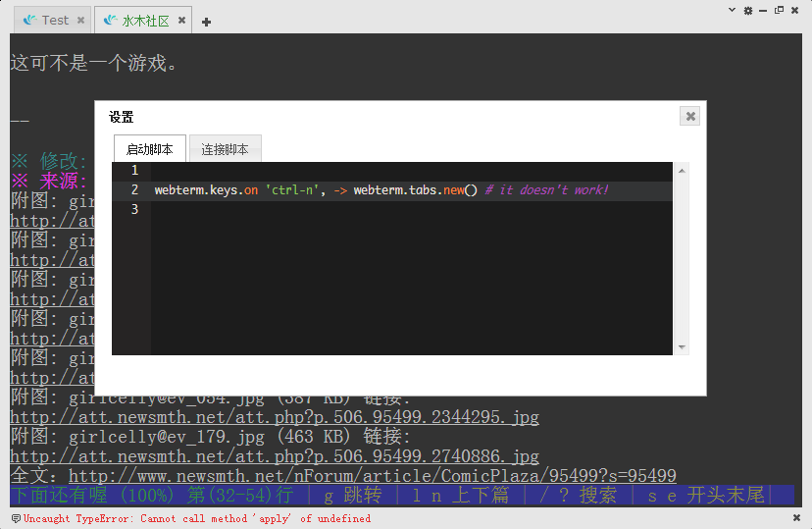The height and width of the screenshot is (529, 812).
Task: Switch to the 连接脚本 tab
Action: pos(225,149)
